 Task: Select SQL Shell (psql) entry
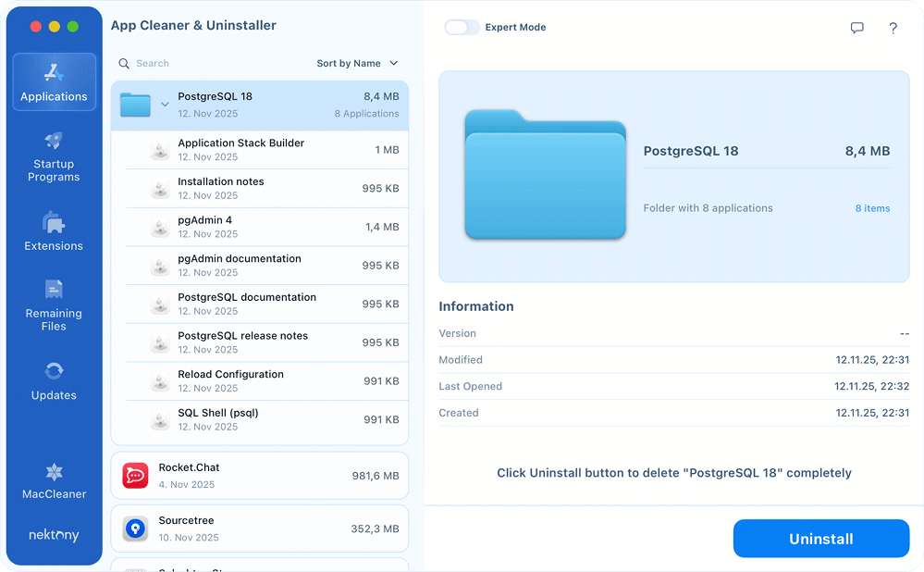[x=268, y=419]
